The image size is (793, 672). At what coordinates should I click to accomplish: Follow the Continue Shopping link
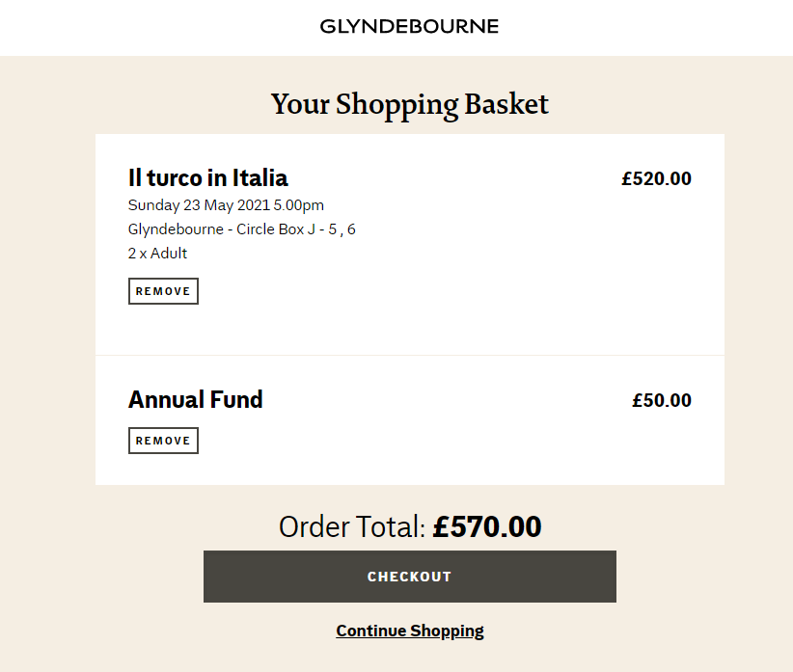[x=410, y=631]
